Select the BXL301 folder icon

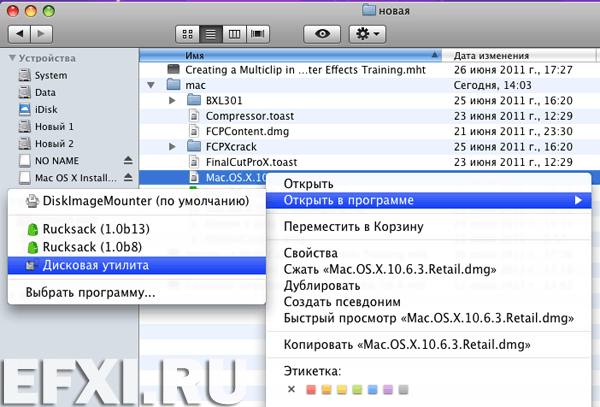point(194,100)
